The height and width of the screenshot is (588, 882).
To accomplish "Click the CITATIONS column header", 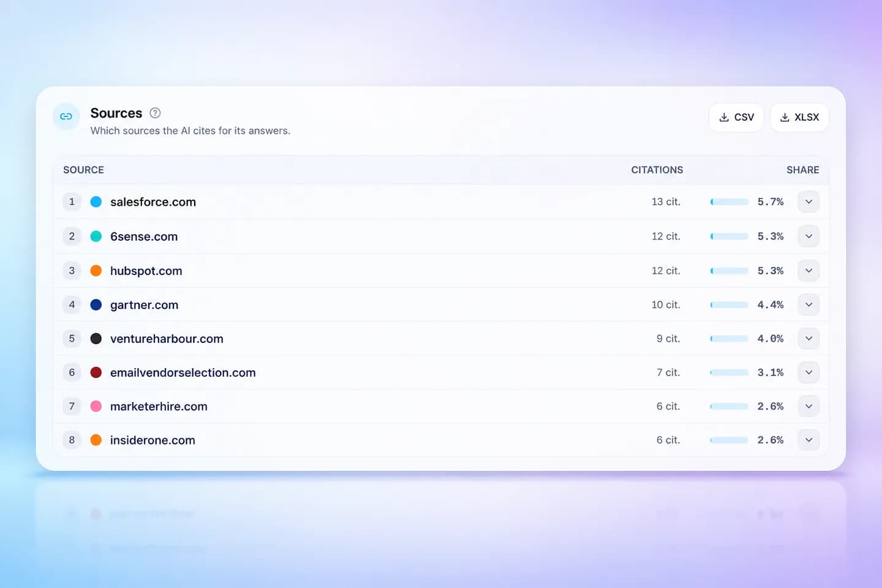I will pos(657,170).
